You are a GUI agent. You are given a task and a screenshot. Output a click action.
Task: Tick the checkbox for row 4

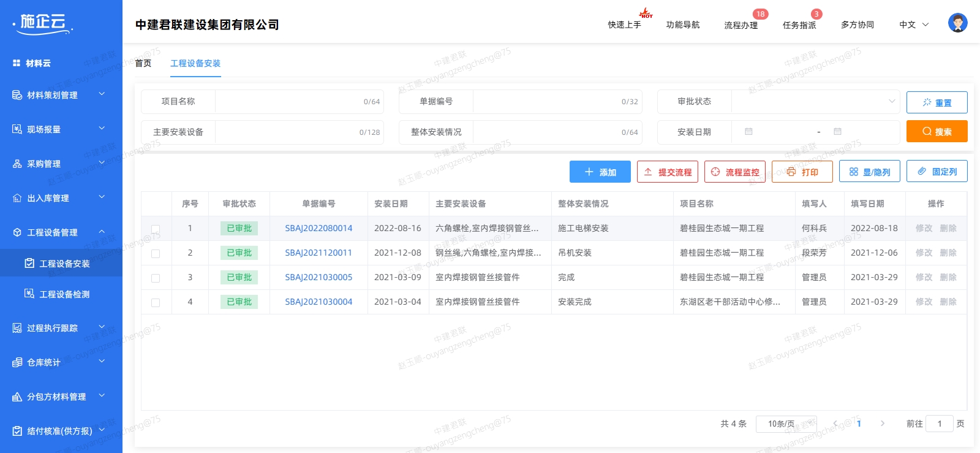coord(156,302)
